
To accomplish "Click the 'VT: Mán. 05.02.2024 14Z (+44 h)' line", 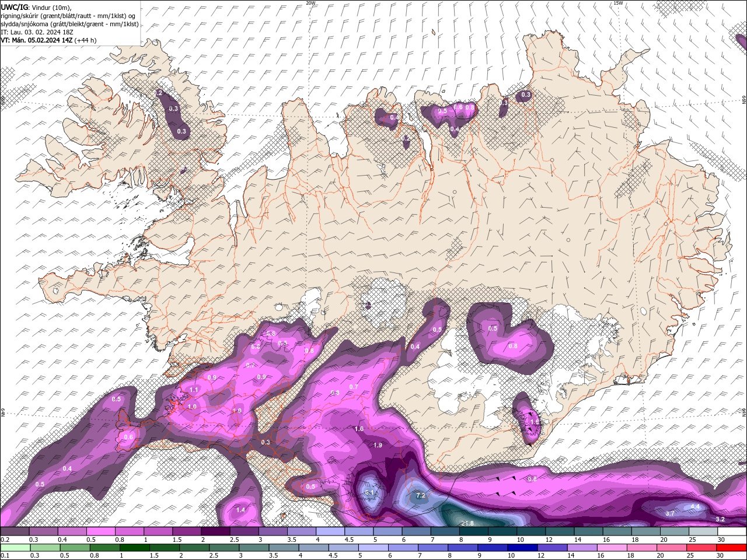I will pos(48,40).
